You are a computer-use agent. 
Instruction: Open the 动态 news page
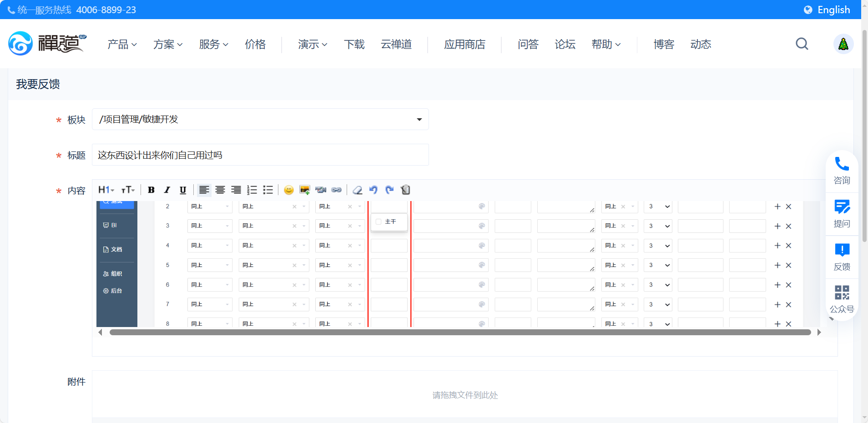coord(701,44)
